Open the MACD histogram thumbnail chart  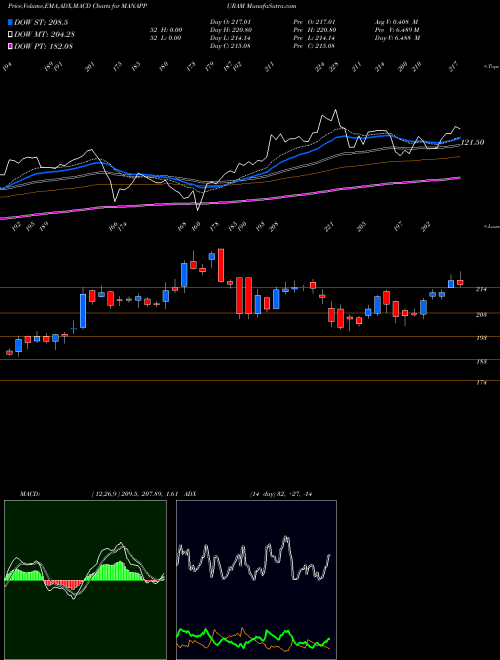point(85,580)
